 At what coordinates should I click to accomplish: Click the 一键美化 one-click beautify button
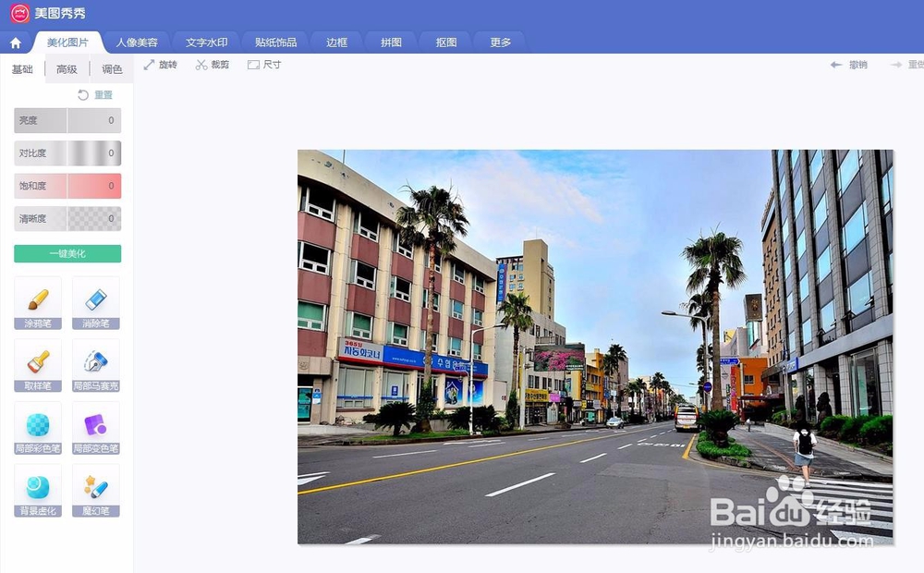coord(66,252)
